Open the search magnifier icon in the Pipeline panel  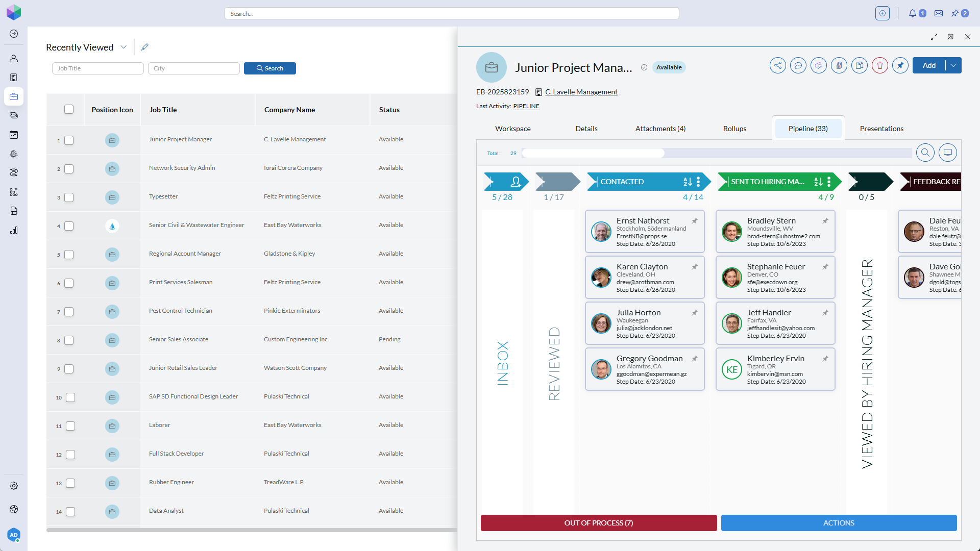[x=925, y=153]
